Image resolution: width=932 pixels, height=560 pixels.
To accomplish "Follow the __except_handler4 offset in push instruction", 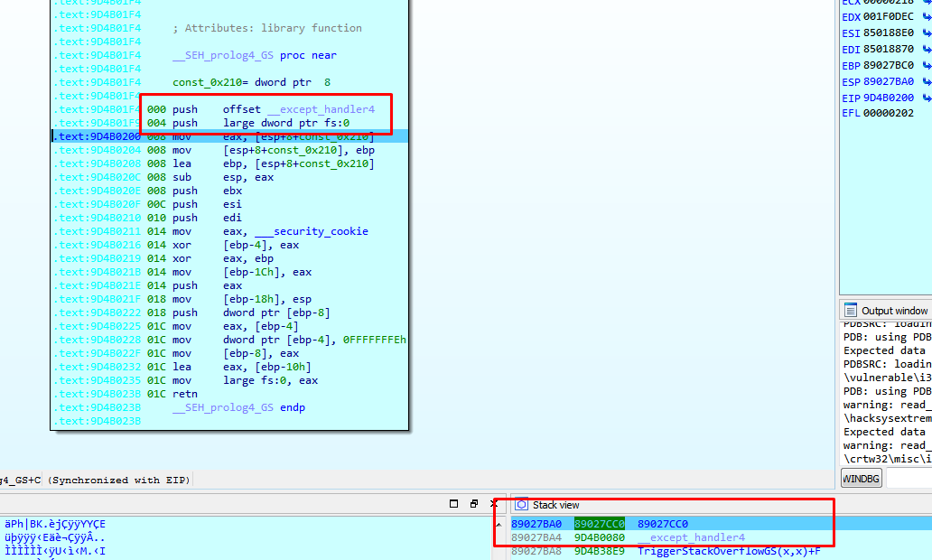I will (x=326, y=109).
